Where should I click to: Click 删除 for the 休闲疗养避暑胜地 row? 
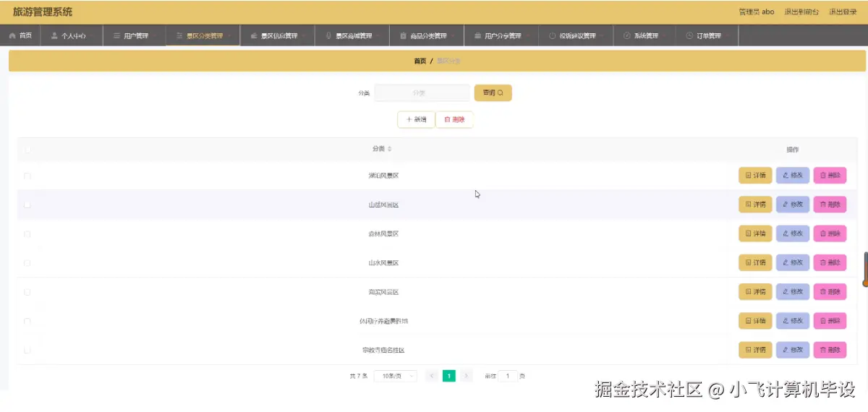pos(830,321)
